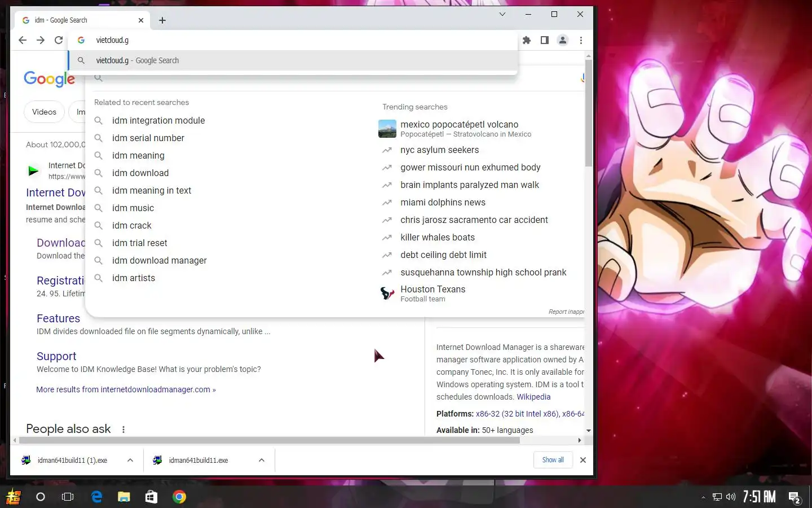Screen dimensions: 812x508
Task: Open trending search 'gower missouri nun exhumed body'
Action: click(x=470, y=167)
